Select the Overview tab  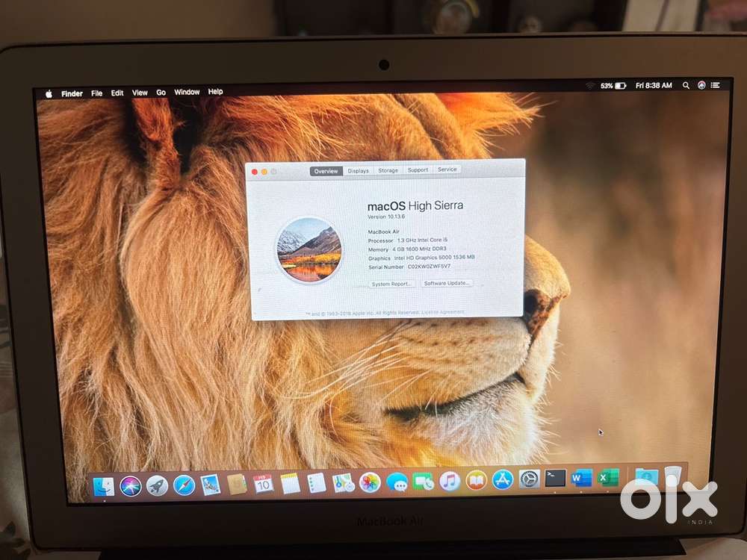326,171
